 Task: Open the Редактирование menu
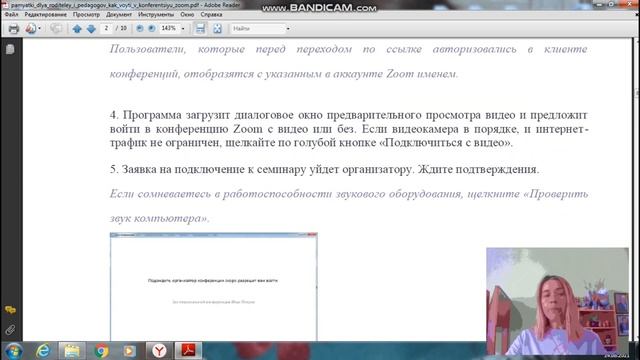pos(45,14)
